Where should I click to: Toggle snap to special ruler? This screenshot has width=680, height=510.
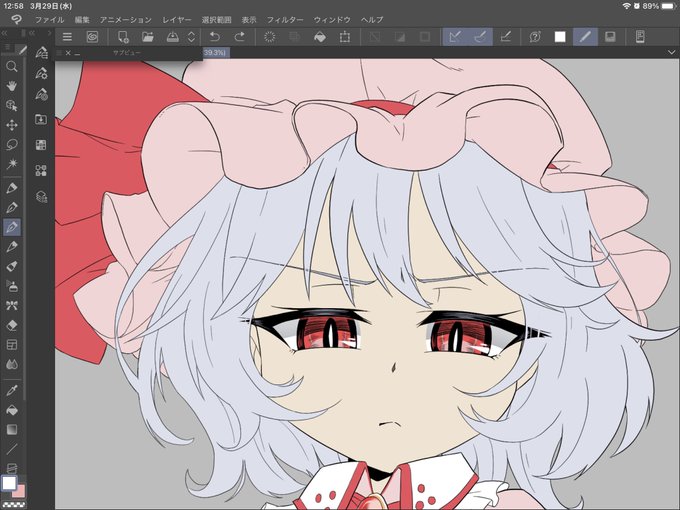coord(480,37)
